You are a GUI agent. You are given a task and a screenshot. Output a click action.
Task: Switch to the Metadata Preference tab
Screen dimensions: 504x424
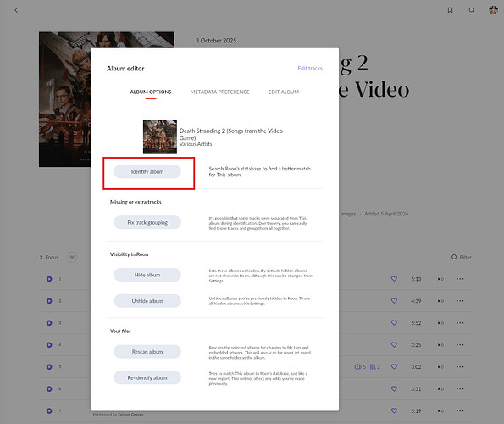pyautogui.click(x=220, y=92)
